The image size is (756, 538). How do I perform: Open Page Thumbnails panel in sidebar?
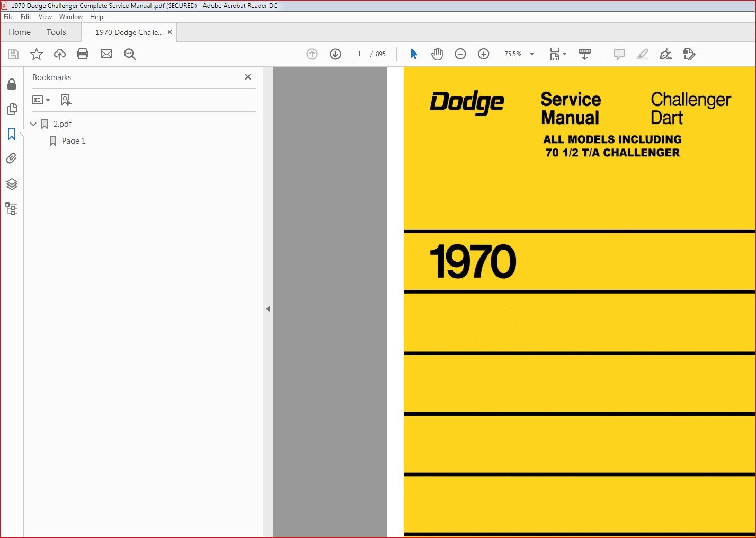(x=12, y=109)
